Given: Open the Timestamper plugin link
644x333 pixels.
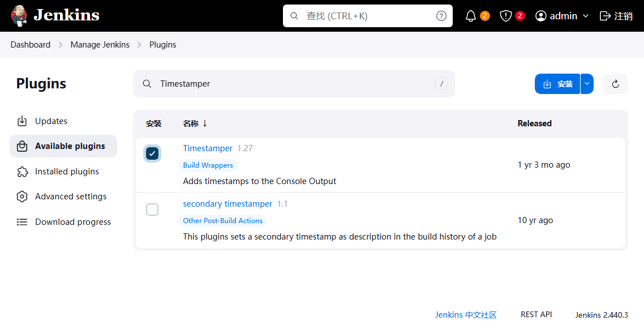Looking at the screenshot, I should (208, 148).
